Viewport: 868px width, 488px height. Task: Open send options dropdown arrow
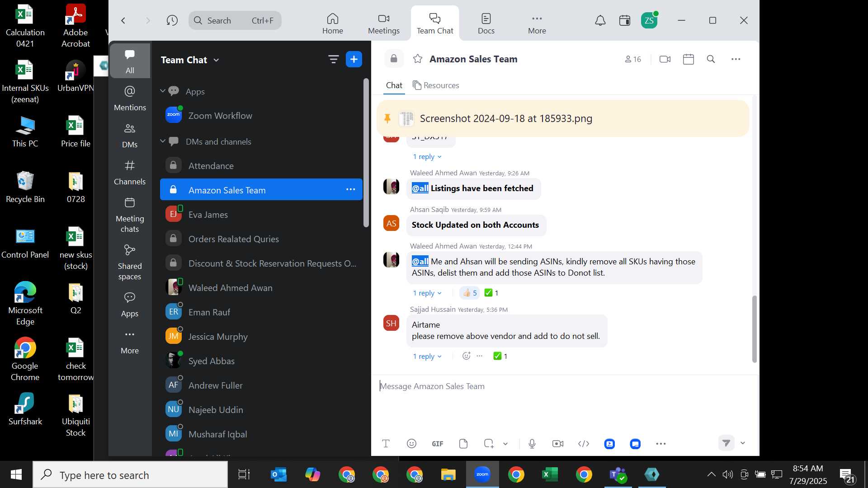(742, 443)
